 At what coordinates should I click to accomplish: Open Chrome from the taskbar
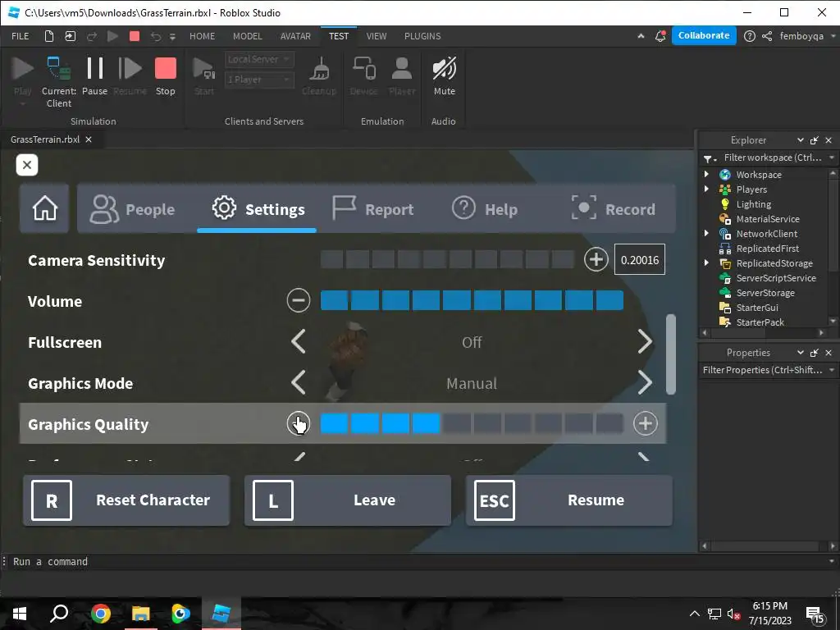click(100, 614)
